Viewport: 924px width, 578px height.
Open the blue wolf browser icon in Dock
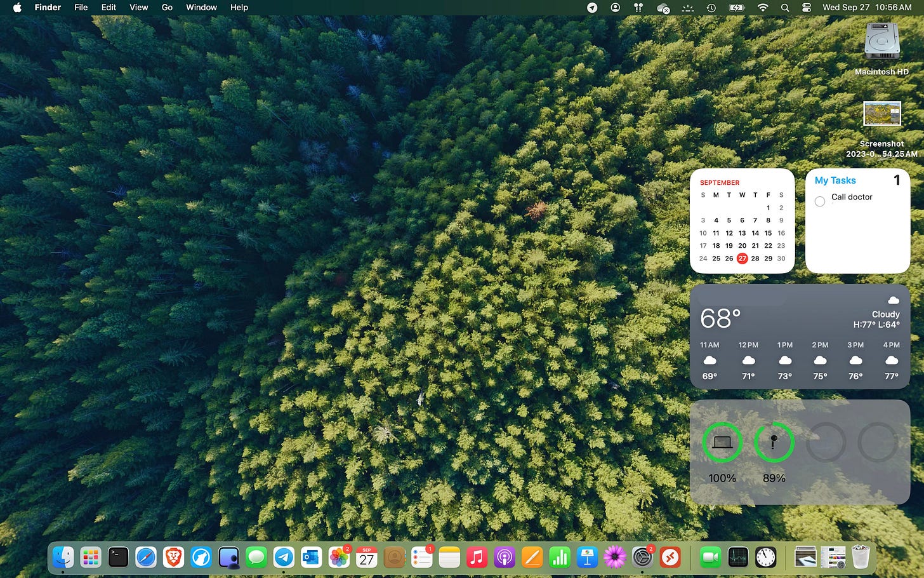point(201,558)
